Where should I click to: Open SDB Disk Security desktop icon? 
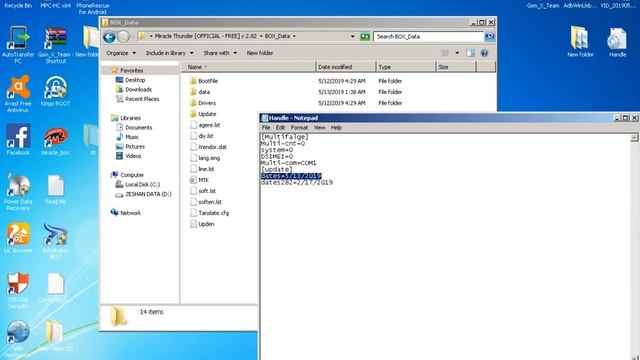pos(18,290)
